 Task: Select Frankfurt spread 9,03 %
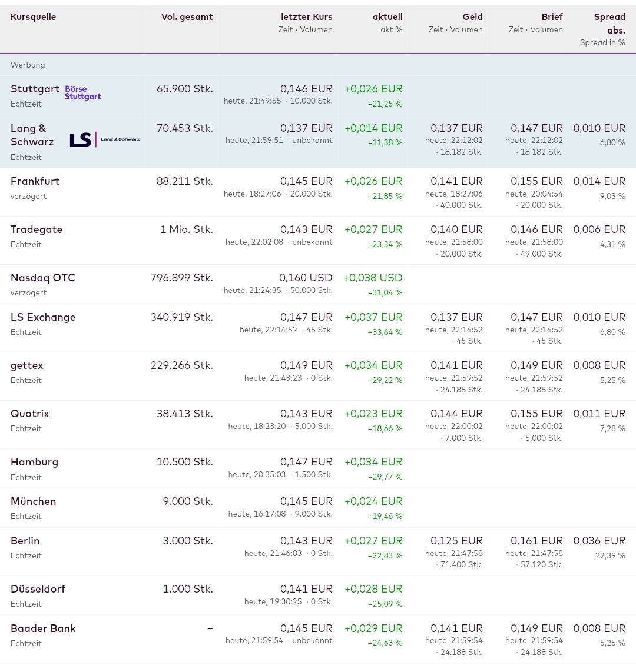[612, 197]
